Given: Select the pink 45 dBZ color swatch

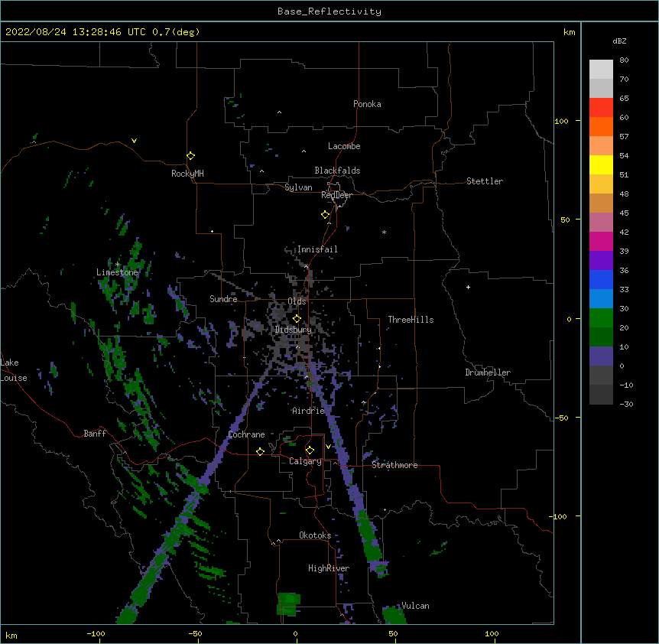Looking at the screenshot, I should 601,222.
